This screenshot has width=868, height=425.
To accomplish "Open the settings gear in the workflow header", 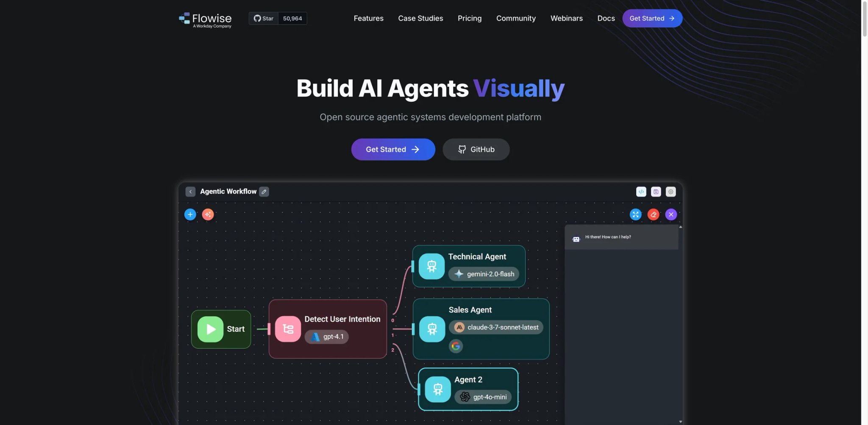I will (670, 192).
